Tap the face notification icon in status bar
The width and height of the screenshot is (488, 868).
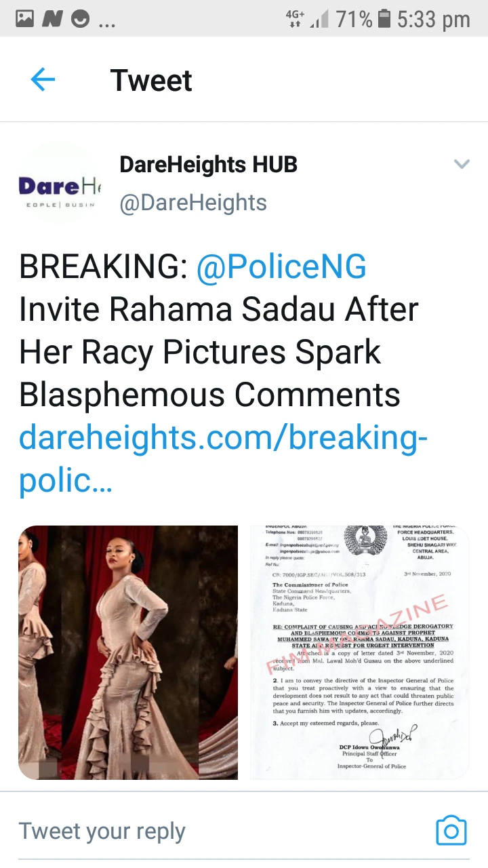pos(81,19)
